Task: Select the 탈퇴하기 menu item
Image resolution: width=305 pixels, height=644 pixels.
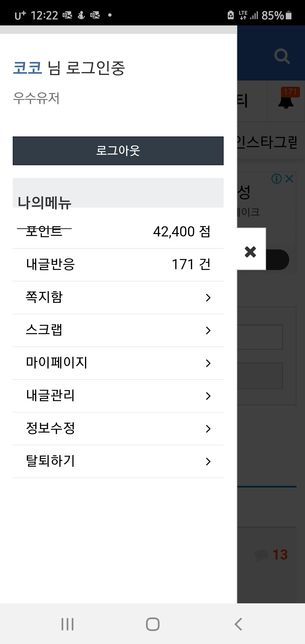Action: [x=118, y=461]
